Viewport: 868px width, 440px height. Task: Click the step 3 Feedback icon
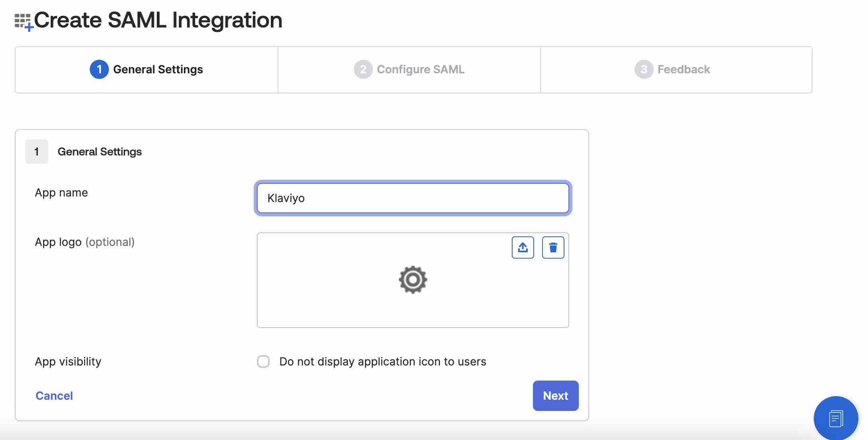[644, 69]
